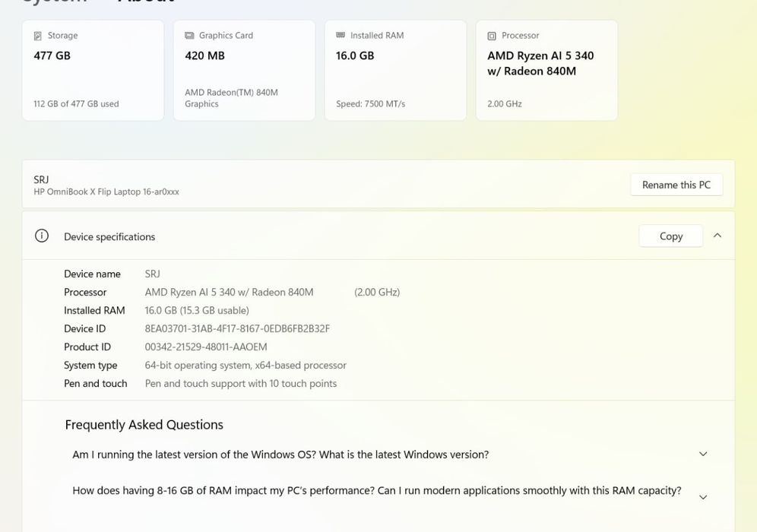
Task: Click the HP OmniBook X Flip model name
Action: [x=106, y=192]
